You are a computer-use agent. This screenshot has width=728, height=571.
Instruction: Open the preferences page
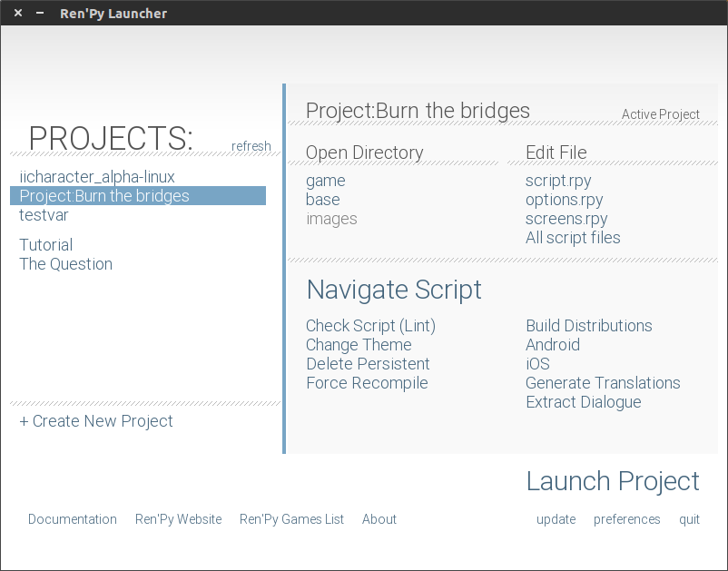626,519
